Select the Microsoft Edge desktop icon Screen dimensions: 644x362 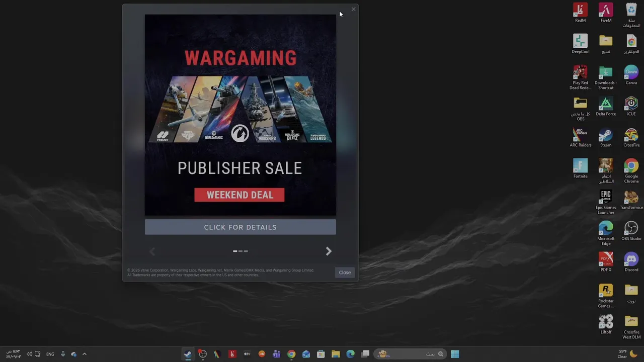point(606,234)
